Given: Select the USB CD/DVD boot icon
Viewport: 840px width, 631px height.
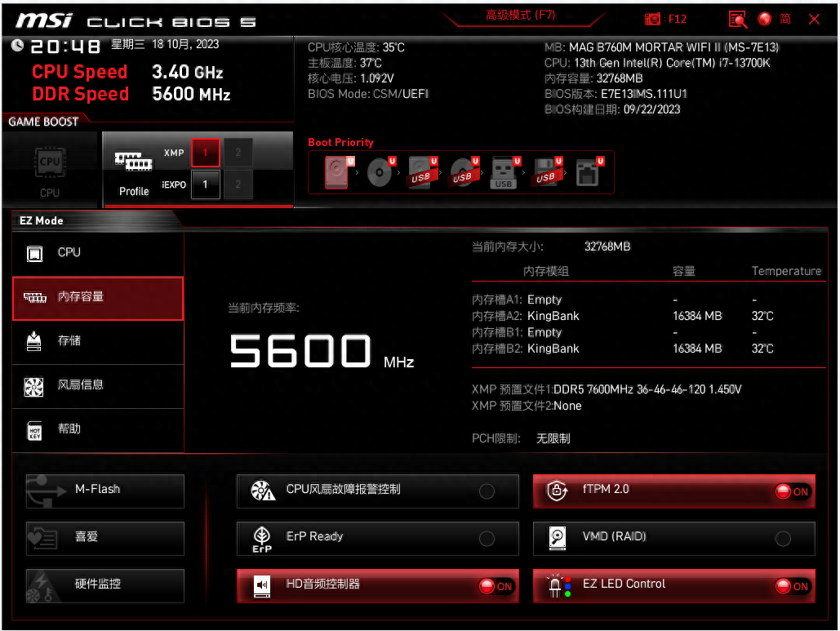Looking at the screenshot, I should pyautogui.click(x=464, y=172).
